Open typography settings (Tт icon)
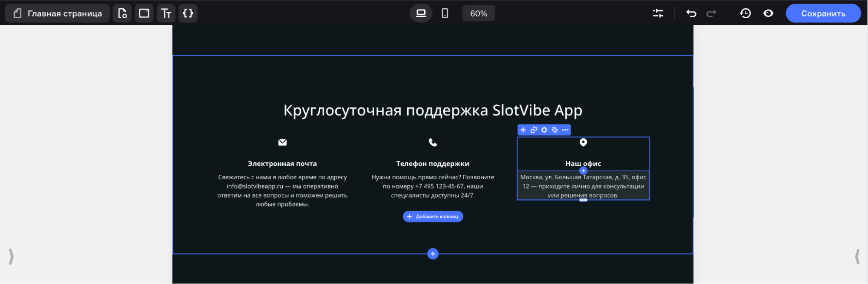The height and width of the screenshot is (284, 868). 166,13
